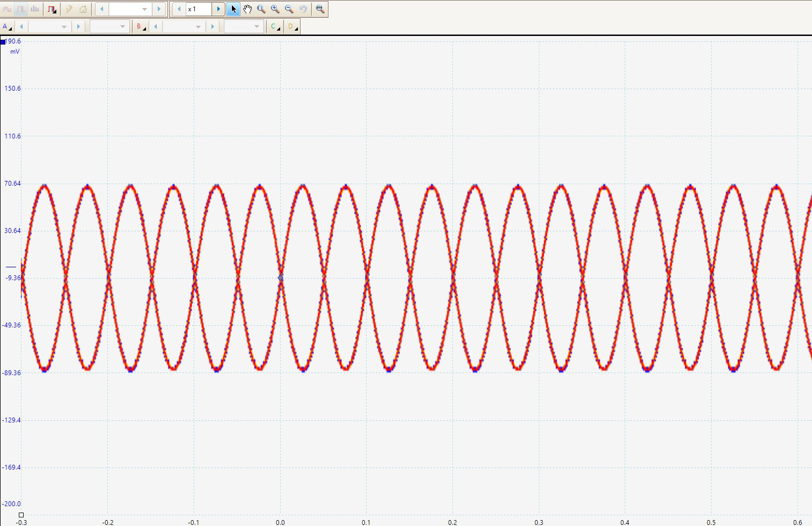This screenshot has width=812, height=526.
Task: Open channel A coupling dropdown before B button
Action: [109, 26]
